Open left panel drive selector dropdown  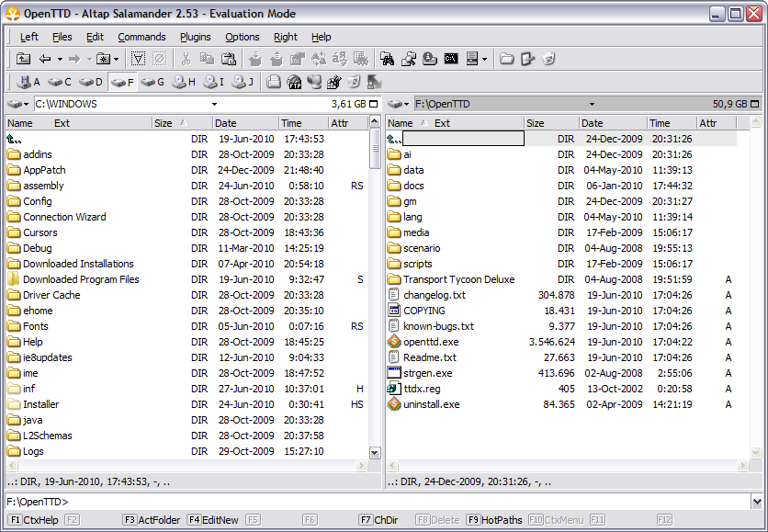[18, 104]
